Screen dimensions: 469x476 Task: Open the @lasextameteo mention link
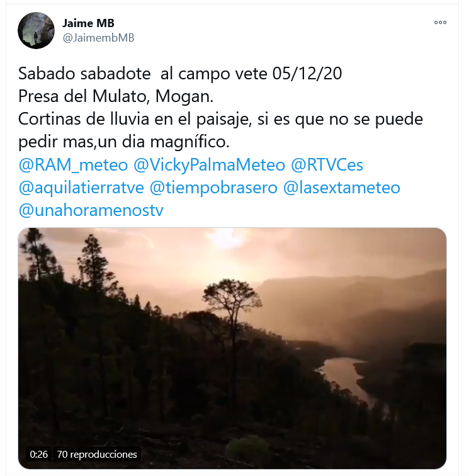click(x=341, y=188)
